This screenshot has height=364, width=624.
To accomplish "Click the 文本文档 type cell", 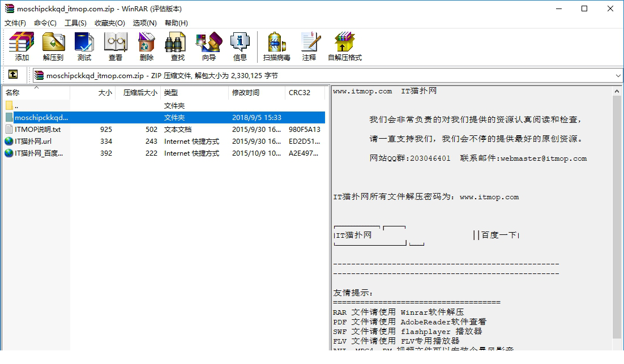I will point(178,129).
